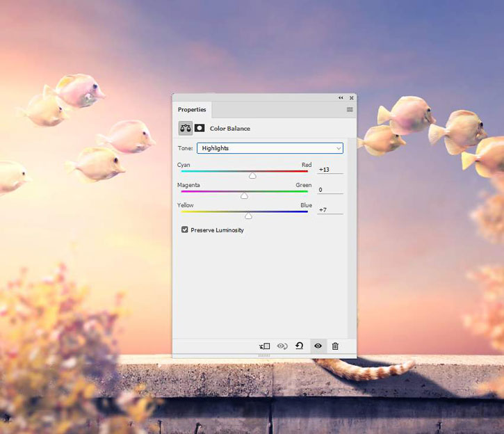504x434 pixels.
Task: Click the Cyan label
Action: (184, 165)
